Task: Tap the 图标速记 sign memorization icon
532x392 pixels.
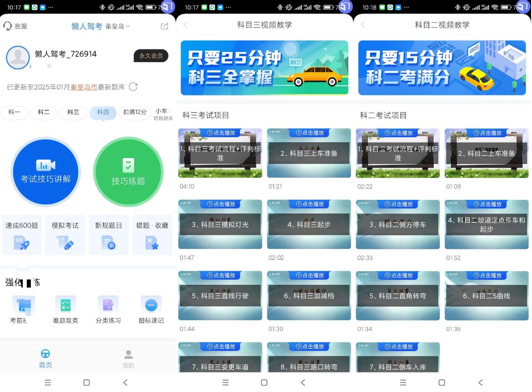Action: pos(151,305)
